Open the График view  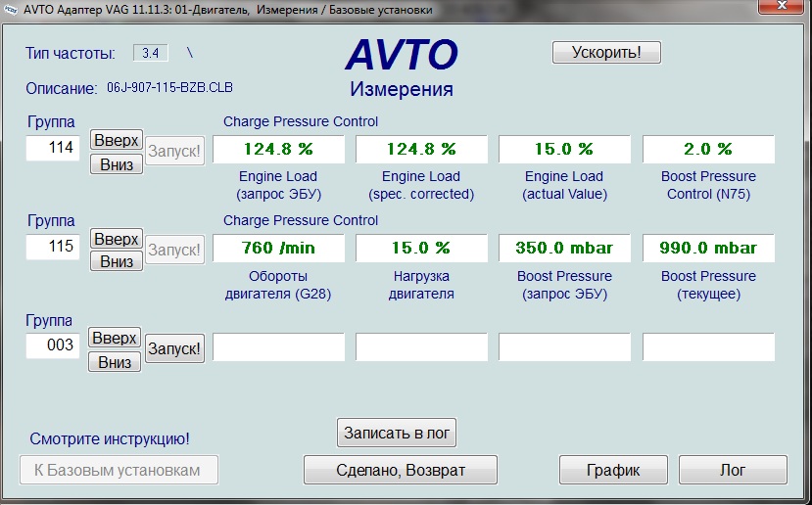tap(613, 470)
